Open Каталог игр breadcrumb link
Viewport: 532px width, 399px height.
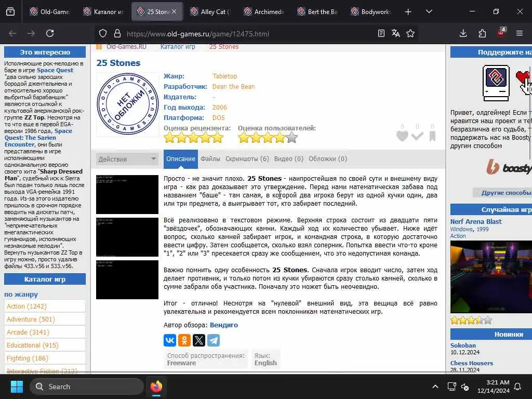178,47
